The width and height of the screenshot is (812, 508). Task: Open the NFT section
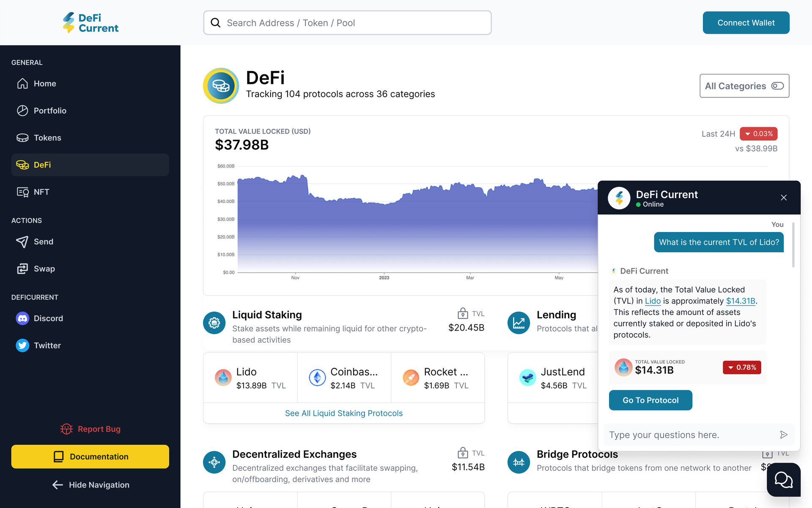click(90, 192)
